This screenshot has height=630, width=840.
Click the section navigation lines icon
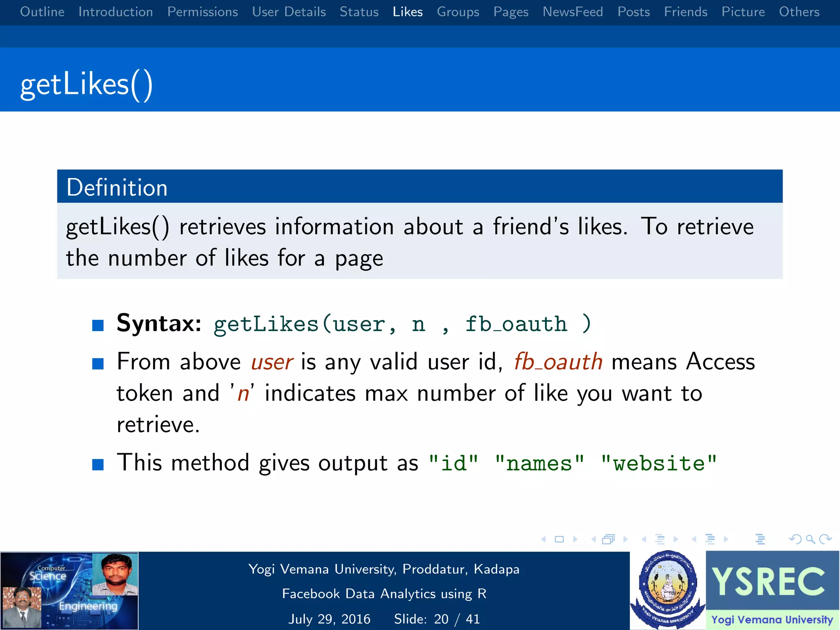[x=710, y=539]
